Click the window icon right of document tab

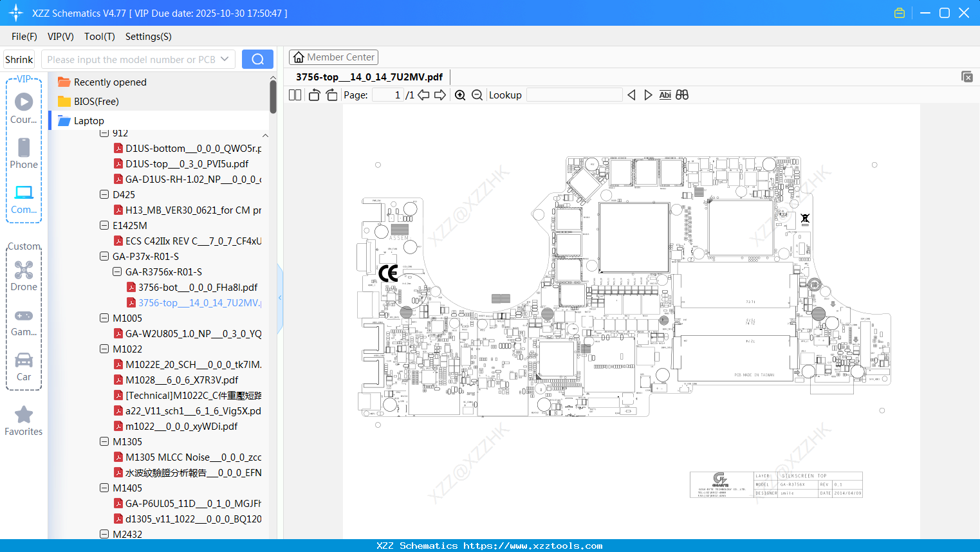[x=966, y=77]
